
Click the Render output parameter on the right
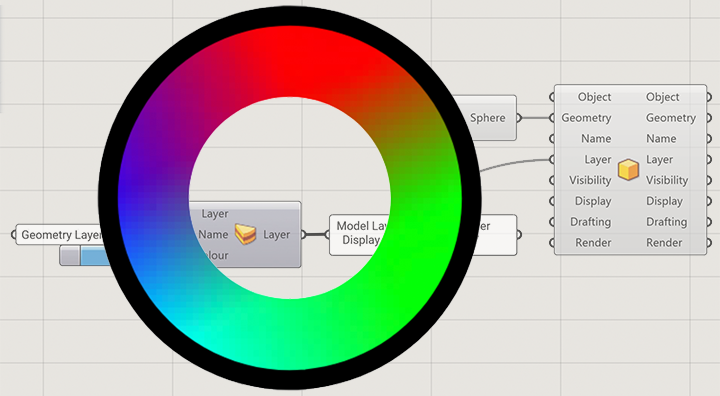pyautogui.click(x=664, y=243)
